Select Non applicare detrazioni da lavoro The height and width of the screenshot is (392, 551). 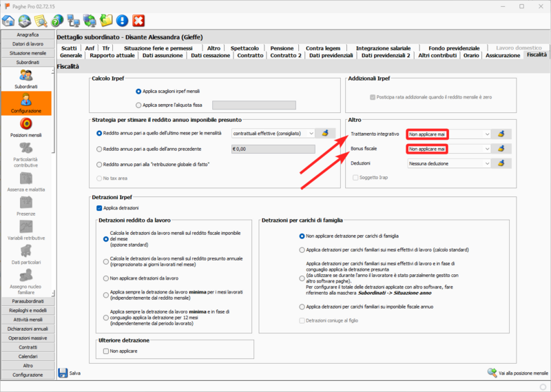pyautogui.click(x=105, y=278)
